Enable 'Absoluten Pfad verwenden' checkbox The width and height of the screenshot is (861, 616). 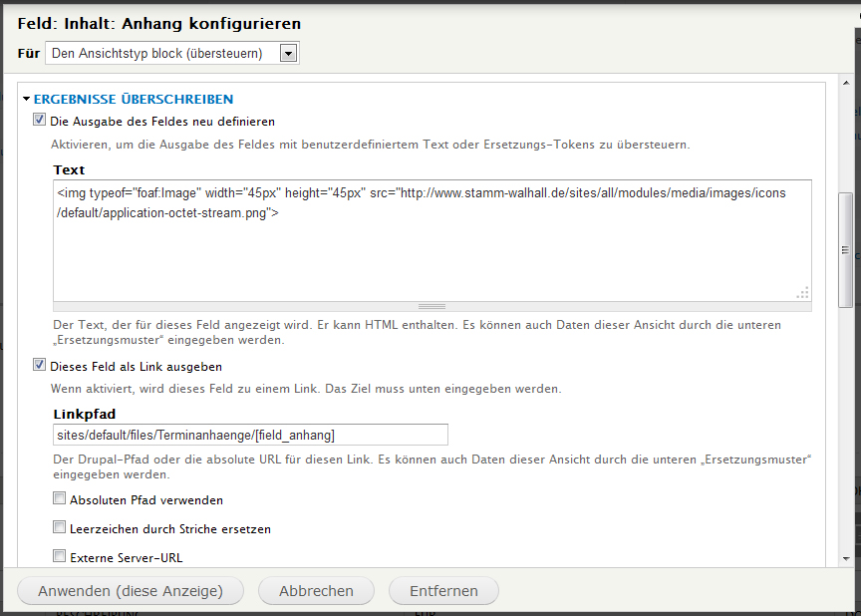pos(60,499)
